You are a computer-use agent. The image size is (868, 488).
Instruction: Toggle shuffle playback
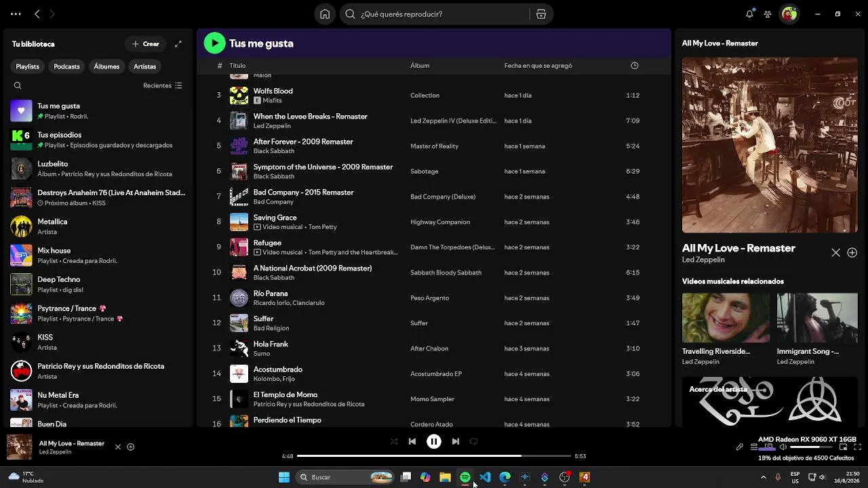coord(394,442)
